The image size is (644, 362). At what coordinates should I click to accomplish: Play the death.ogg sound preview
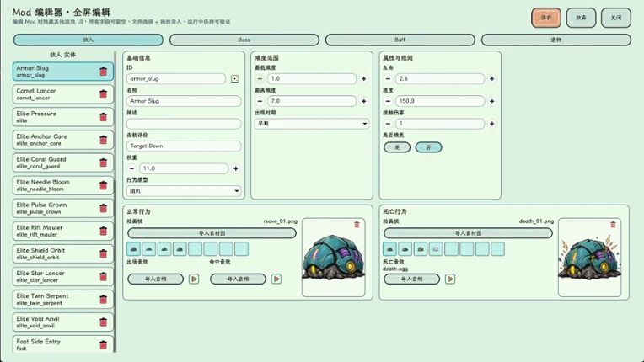coord(450,279)
